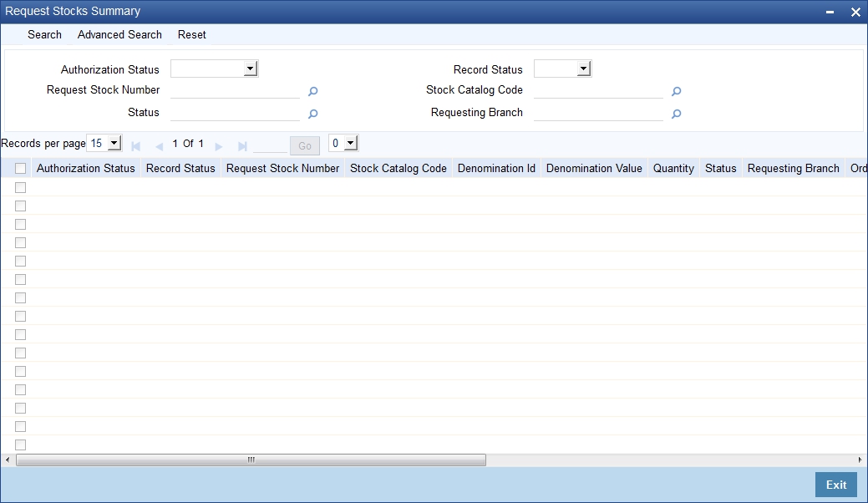Click the Status search criteria input field

236,113
